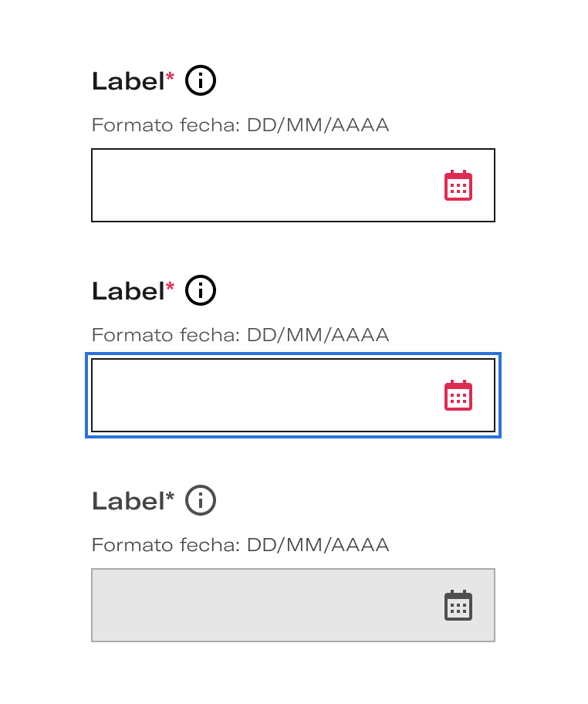Show info tooltip for the focused field's label

tap(201, 290)
